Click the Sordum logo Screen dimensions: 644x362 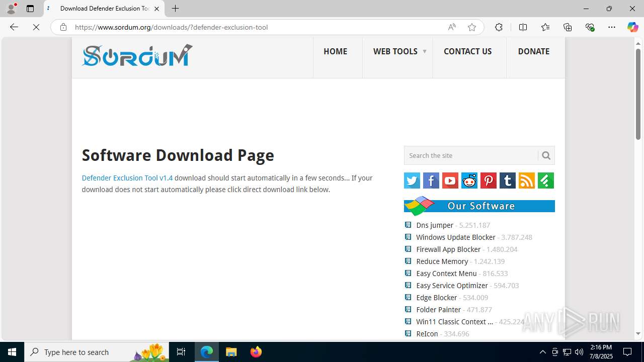pyautogui.click(x=137, y=55)
